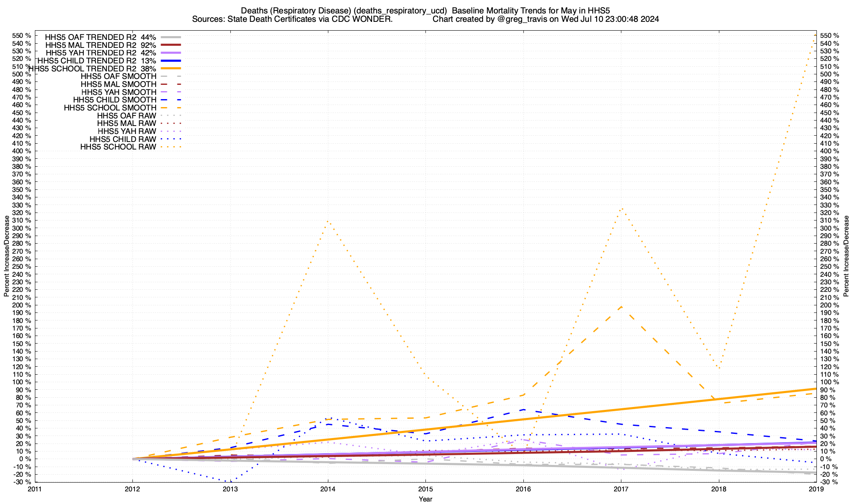Click the left Percent Increase/Decrease axis title
This screenshot has height=504, width=861.
(6, 256)
